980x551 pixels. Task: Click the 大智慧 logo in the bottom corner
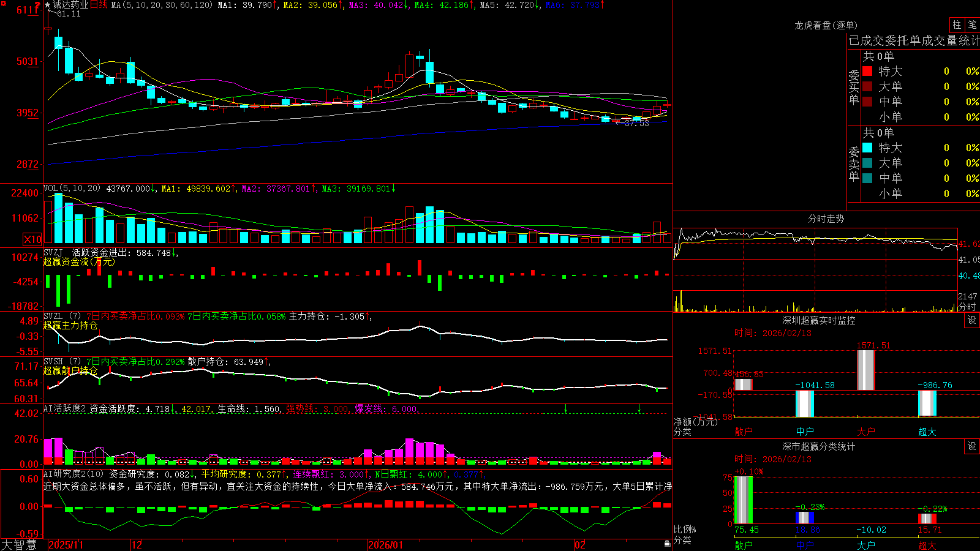[19, 545]
